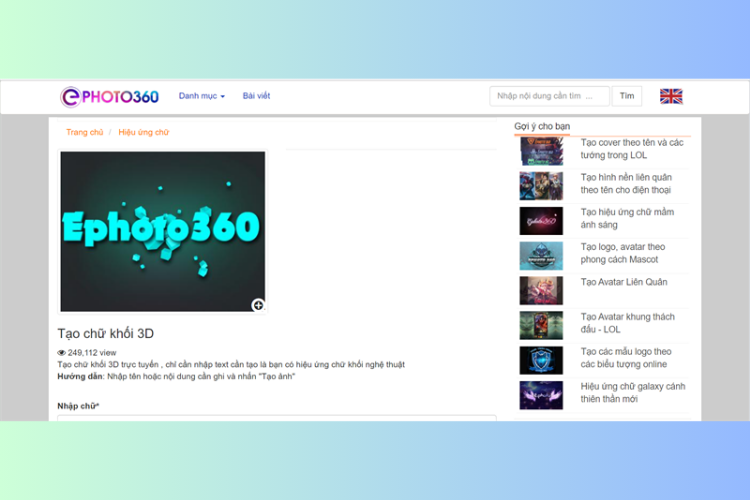
Task: Open Tạo hình nền liên quân theo tên link
Action: [x=626, y=184]
